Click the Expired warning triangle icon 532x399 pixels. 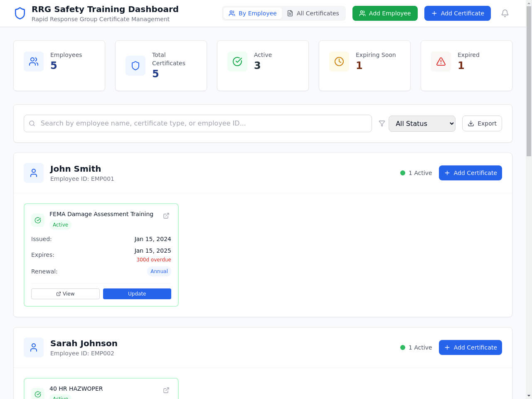tap(441, 62)
